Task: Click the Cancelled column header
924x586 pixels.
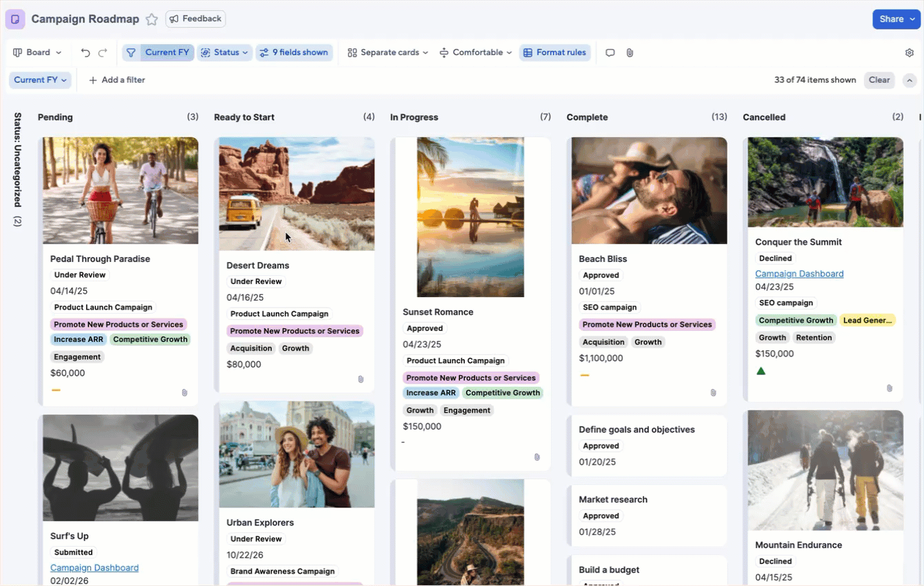Action: [764, 117]
